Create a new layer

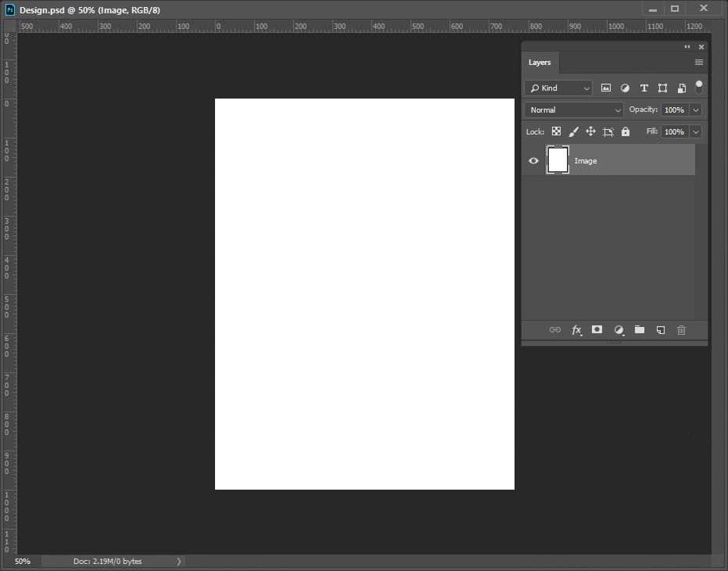660,329
